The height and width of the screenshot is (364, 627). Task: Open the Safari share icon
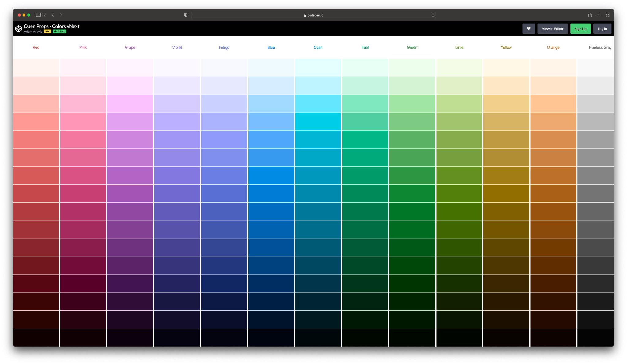tap(590, 15)
